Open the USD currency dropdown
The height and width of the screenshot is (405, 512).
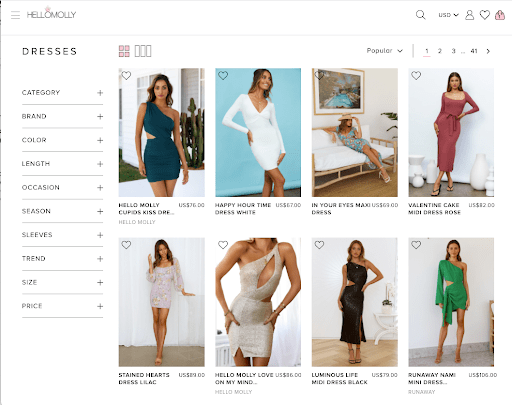point(448,15)
